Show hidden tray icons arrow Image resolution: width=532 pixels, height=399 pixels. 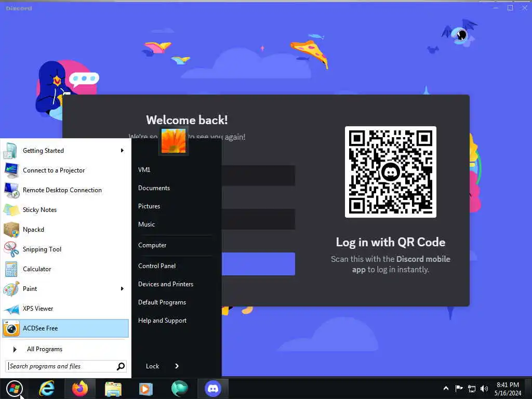click(446, 389)
